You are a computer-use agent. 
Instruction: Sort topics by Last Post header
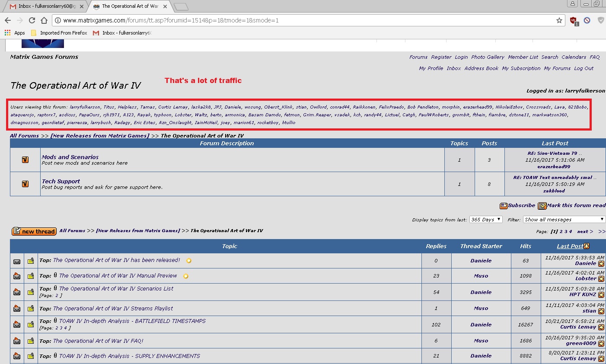(570, 246)
